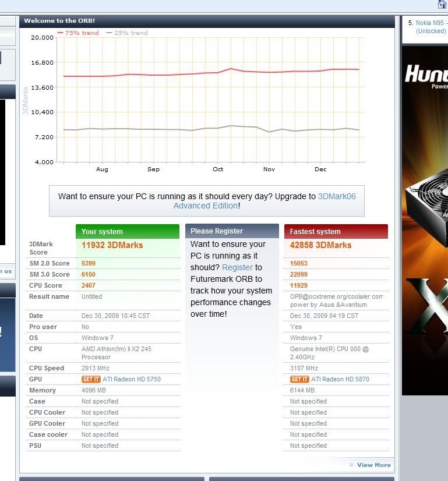This screenshot has height=481, width=448.
Task: Click the View More link
Action: [374, 465]
